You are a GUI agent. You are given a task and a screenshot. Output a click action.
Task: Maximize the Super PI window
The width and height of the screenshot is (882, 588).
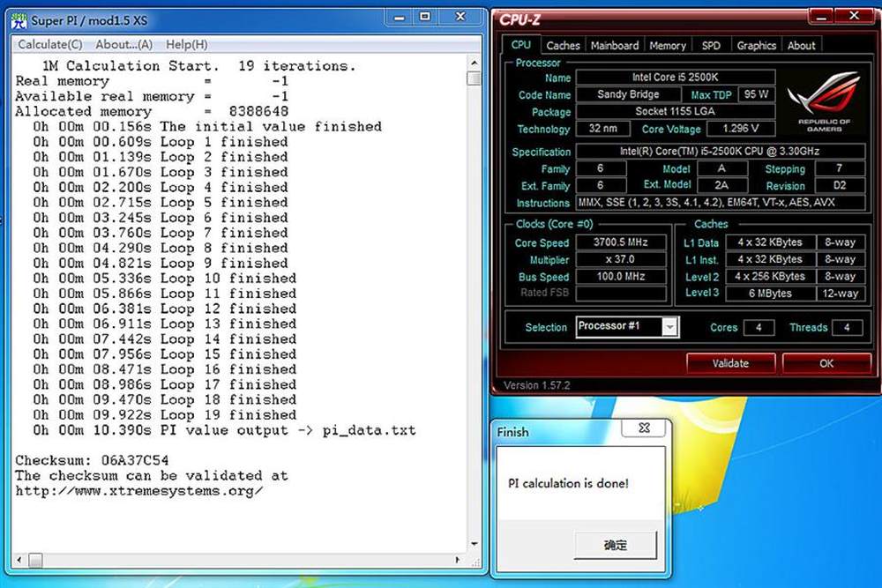(x=425, y=18)
